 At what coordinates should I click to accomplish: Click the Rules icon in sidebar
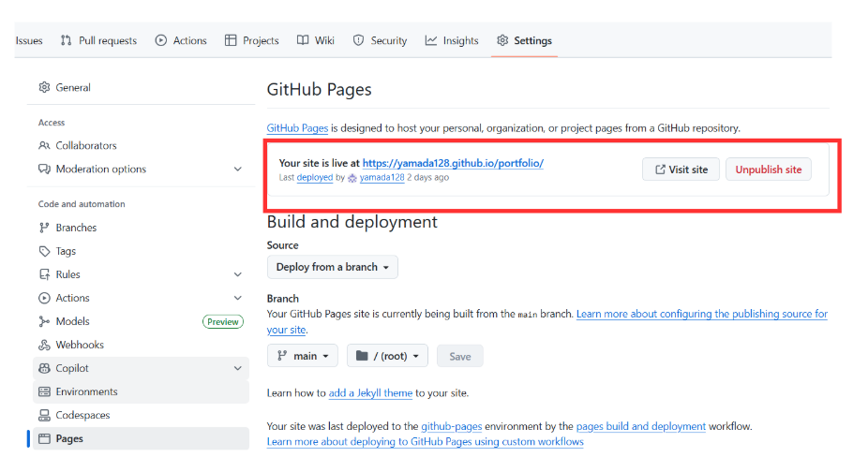(44, 274)
